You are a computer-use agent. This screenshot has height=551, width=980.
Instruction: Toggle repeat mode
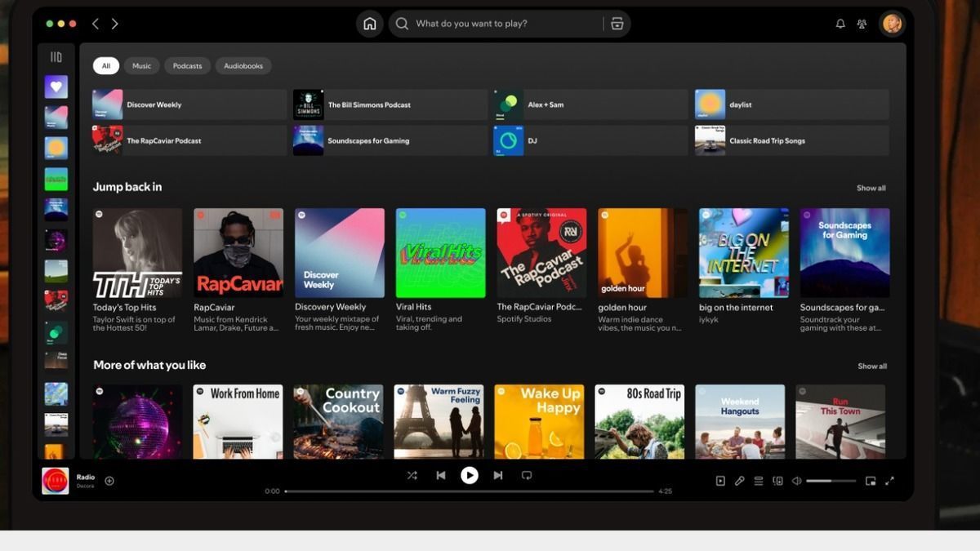[x=527, y=475]
